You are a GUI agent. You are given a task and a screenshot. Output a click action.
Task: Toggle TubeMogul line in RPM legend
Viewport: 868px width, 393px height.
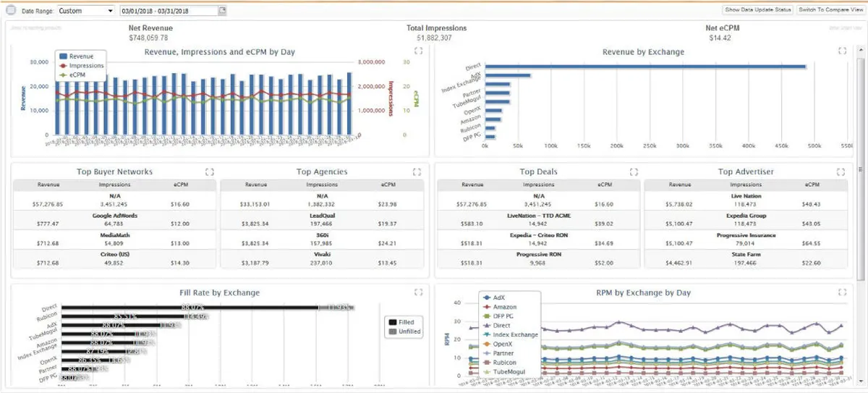tap(503, 372)
